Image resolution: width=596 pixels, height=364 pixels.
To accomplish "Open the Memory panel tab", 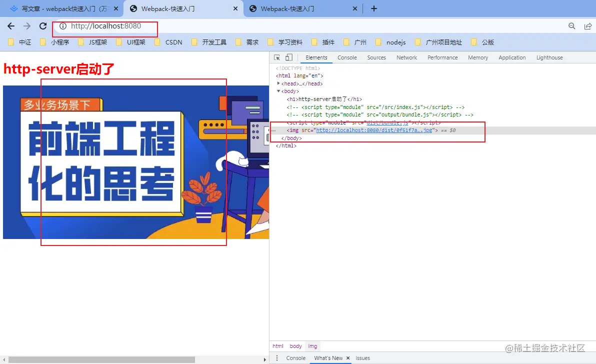I will tap(478, 57).
